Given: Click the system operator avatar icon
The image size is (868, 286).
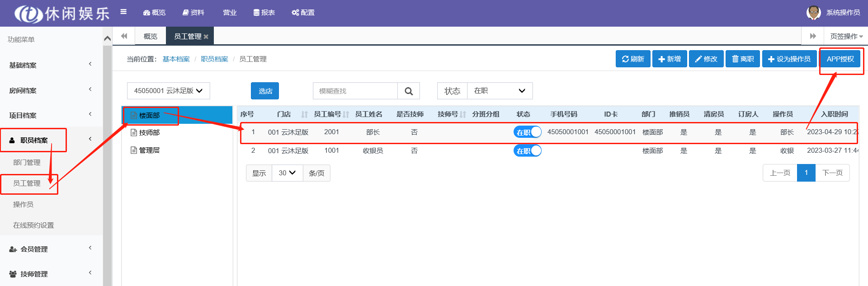Looking at the screenshot, I should pyautogui.click(x=813, y=13).
